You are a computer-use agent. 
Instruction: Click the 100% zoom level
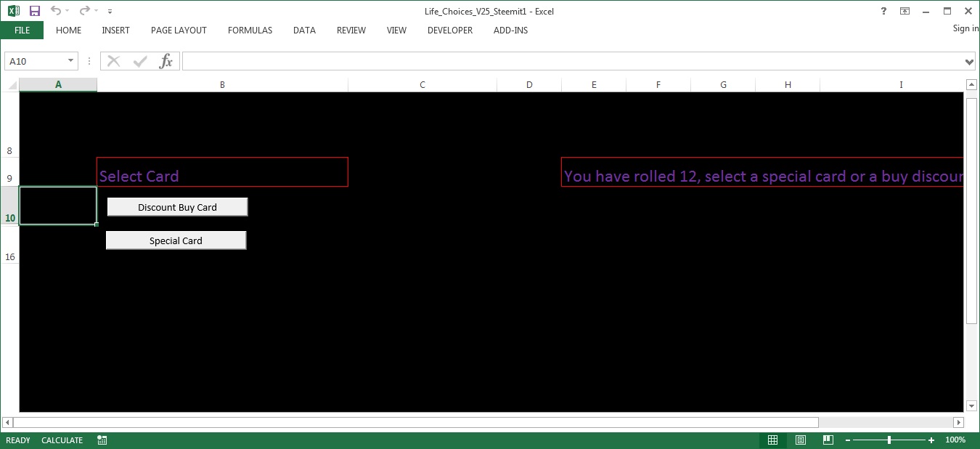click(x=955, y=440)
